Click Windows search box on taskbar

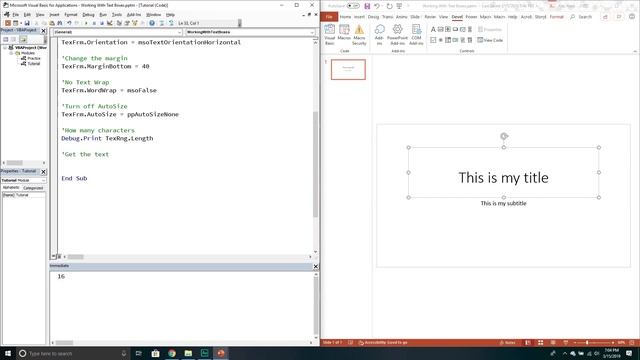73,353
